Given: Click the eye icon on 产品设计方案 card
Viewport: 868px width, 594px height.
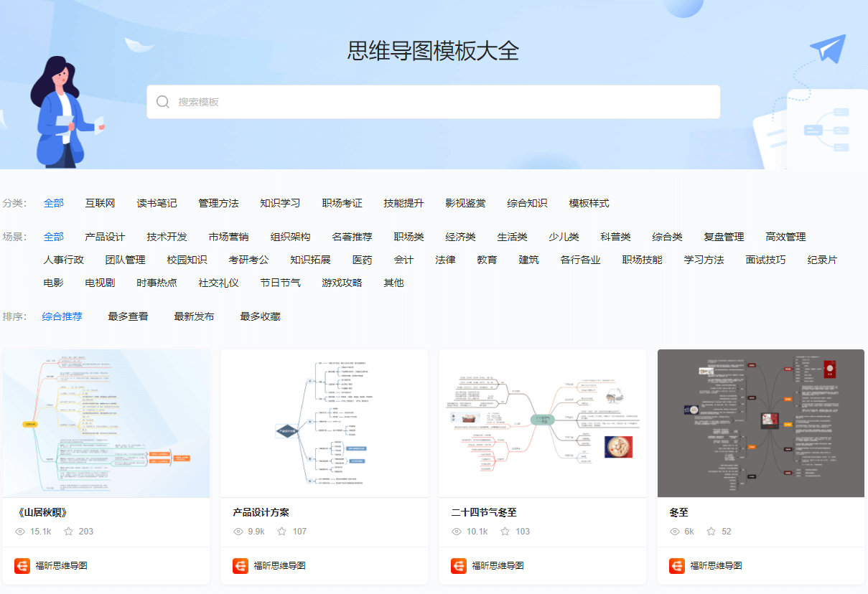Looking at the screenshot, I should 238,532.
